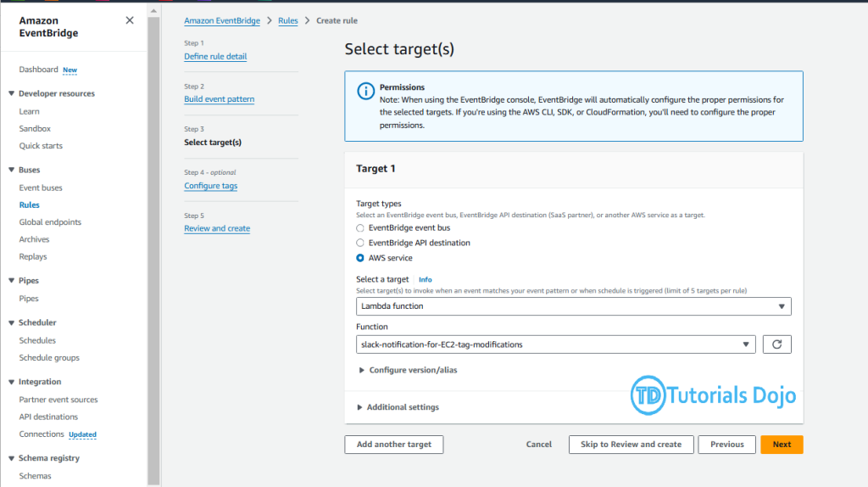Collapse the Schema registry section triangle
868x487 pixels.
click(x=11, y=459)
